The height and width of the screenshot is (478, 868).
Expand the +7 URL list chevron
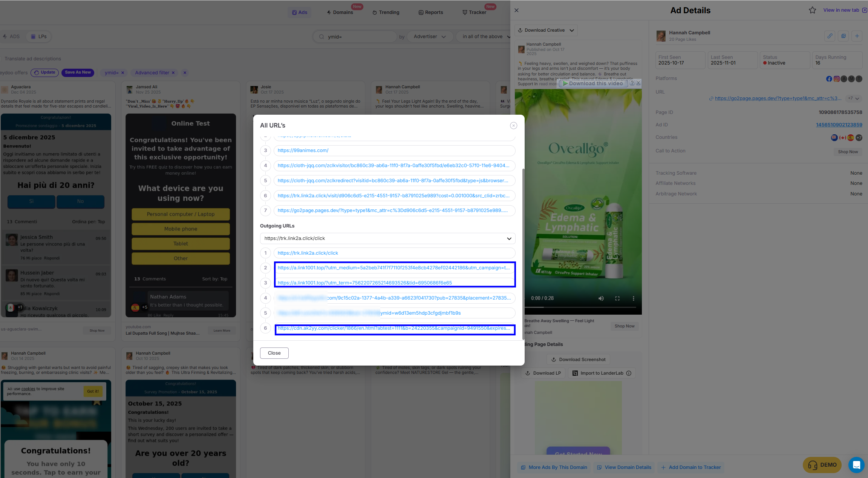(x=854, y=98)
